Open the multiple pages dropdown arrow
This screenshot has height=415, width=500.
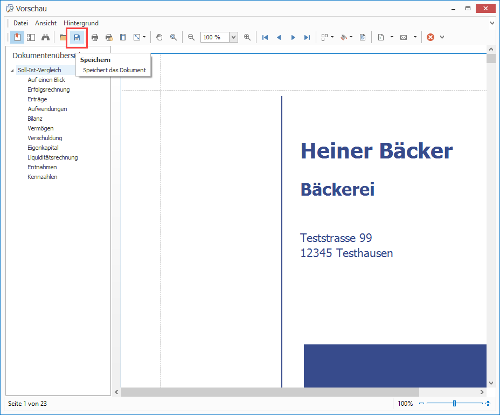coord(332,37)
